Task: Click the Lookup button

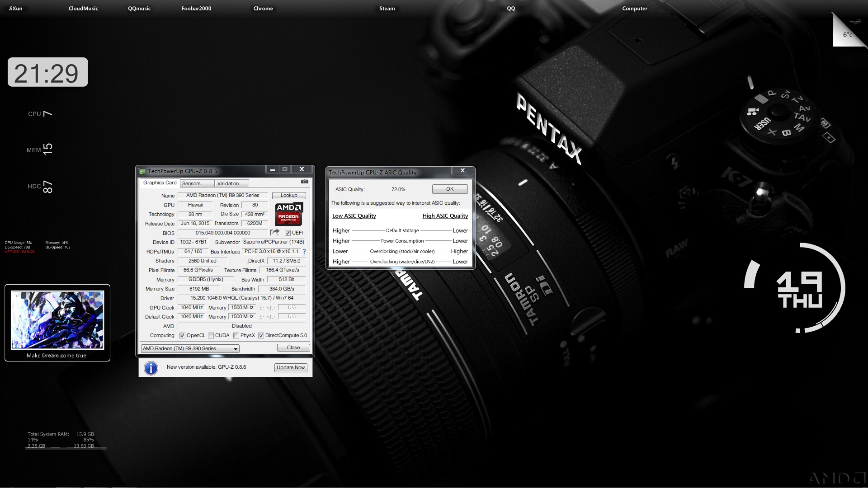Action: tap(289, 196)
